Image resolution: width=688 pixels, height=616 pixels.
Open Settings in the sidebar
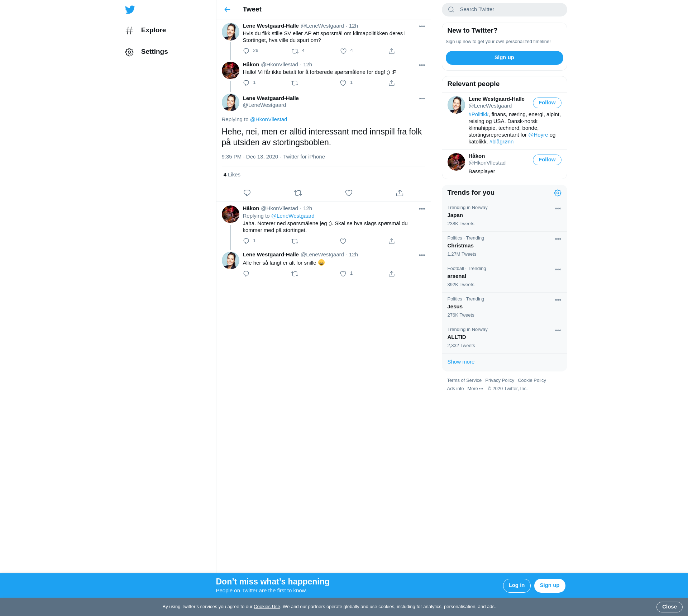(x=147, y=52)
